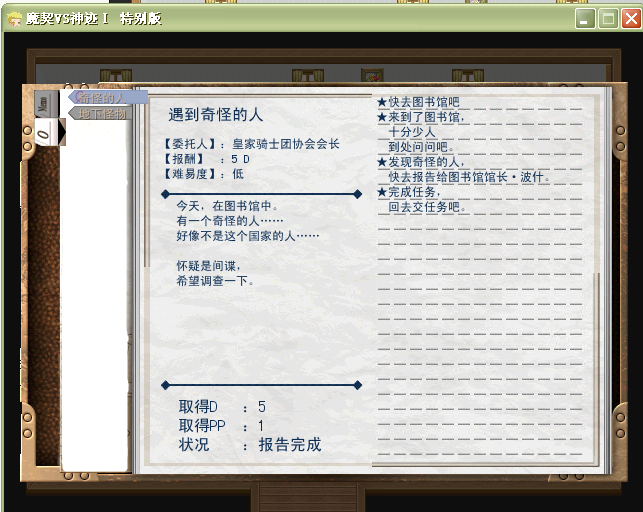Image resolution: width=643 pixels, height=512 pixels.
Task: Select the 奇怪的人 quest tab
Action: click(108, 98)
